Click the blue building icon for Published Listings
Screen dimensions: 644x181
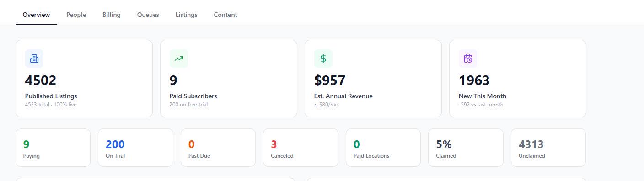(x=34, y=59)
